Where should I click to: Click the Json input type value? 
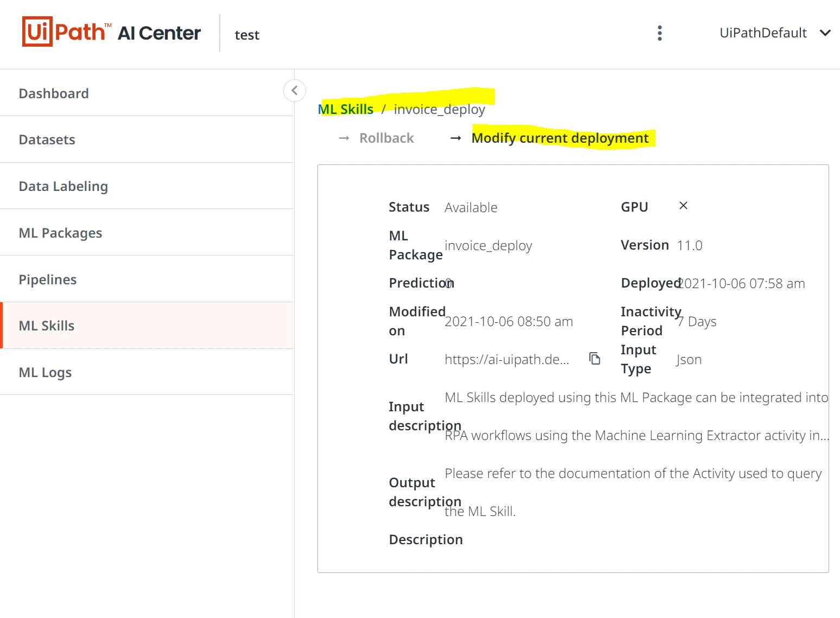(689, 360)
